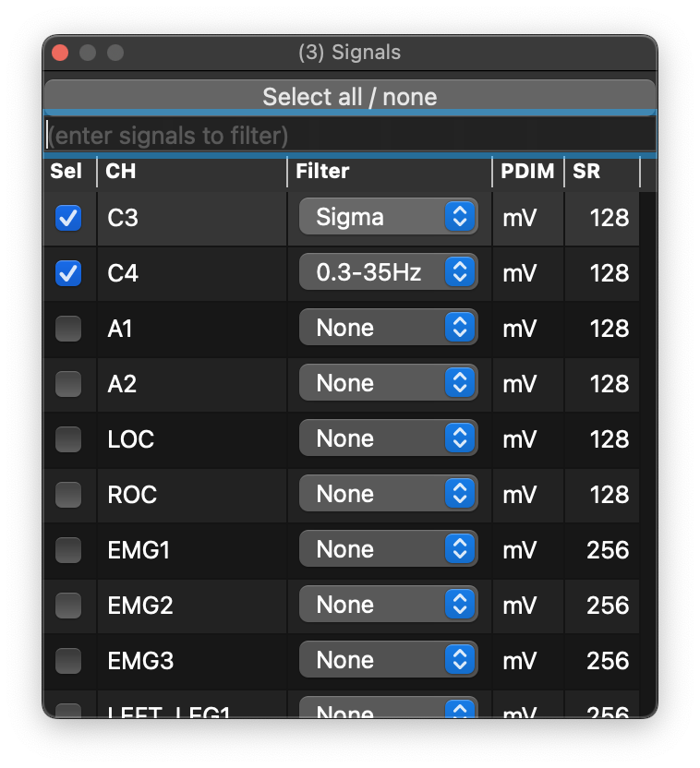This screenshot has height=768, width=700.
Task: Tick the EMG1 channel checkbox
Action: [68, 550]
